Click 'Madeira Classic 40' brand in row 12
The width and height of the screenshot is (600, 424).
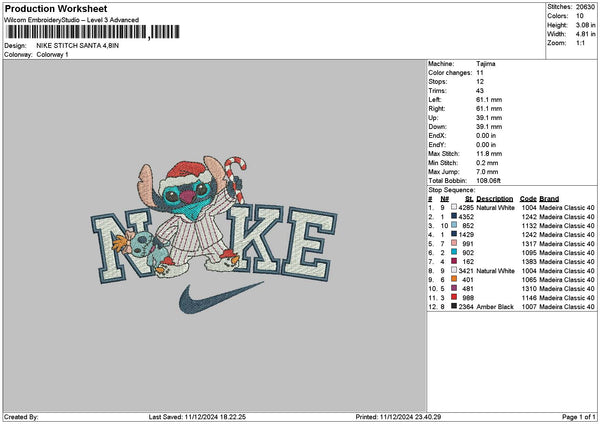(x=567, y=307)
